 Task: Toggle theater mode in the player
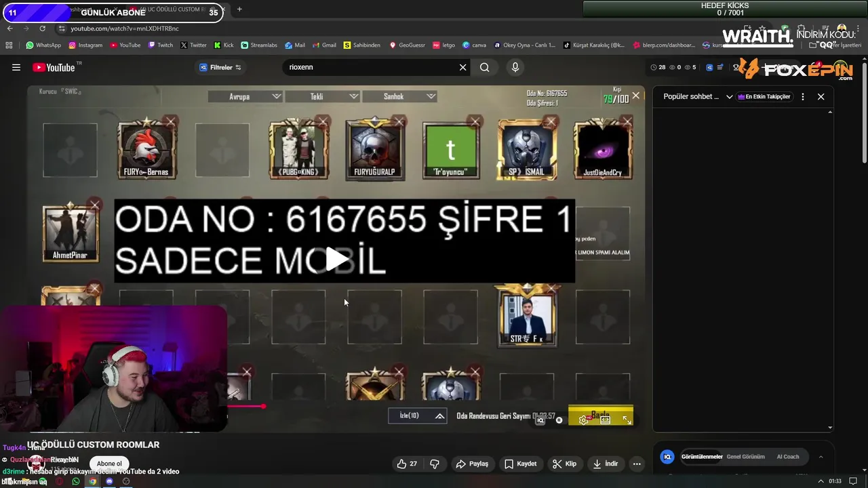606,420
